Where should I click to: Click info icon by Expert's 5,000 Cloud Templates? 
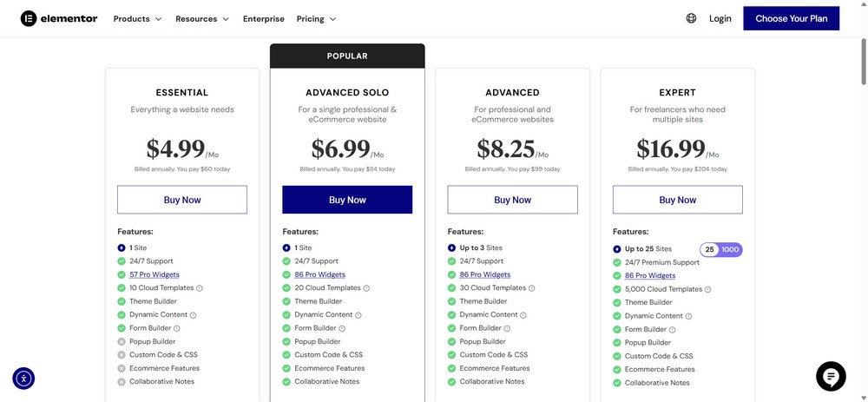pos(707,290)
